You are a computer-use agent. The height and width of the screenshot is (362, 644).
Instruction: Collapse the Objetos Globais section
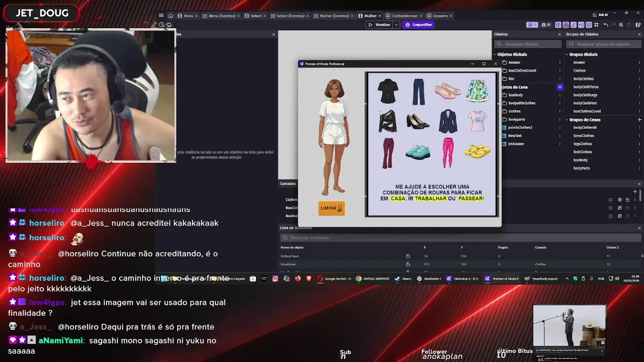pos(495,54)
